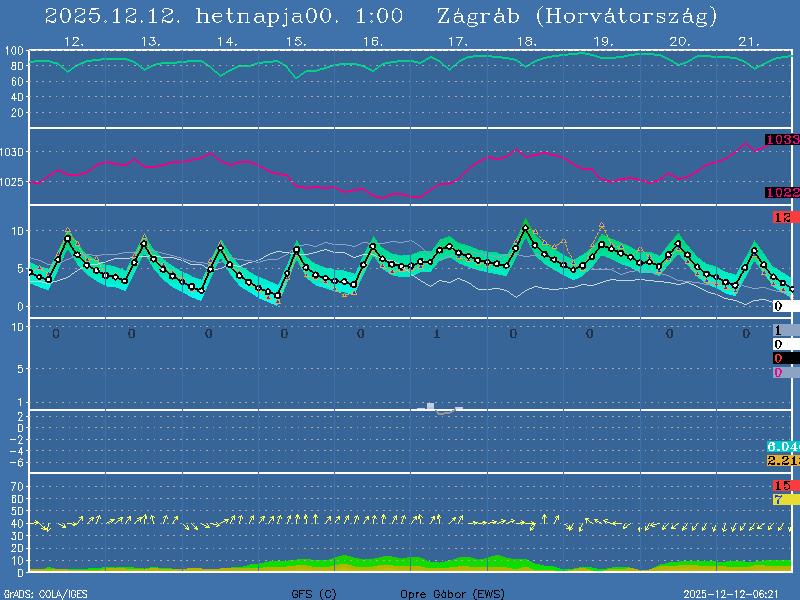Click the GrADS: COLA/IGES credit text

[x=45, y=594]
